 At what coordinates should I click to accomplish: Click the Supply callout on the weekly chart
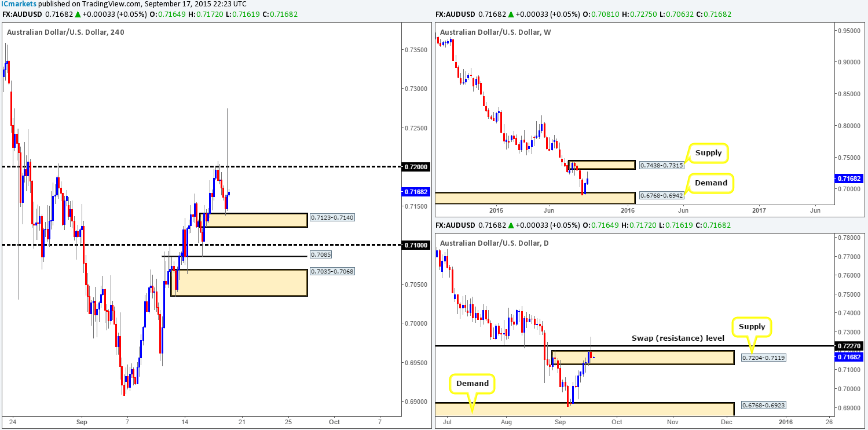(708, 153)
